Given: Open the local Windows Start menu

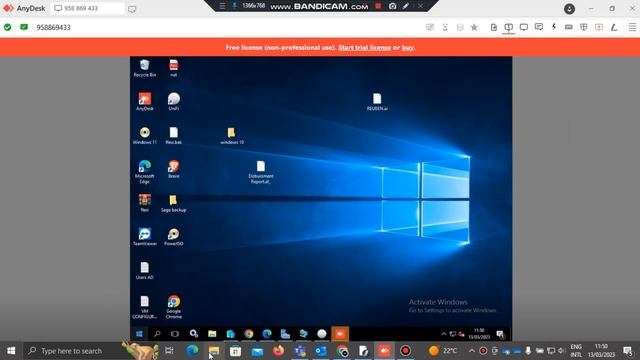Looking at the screenshot, I should pos(11,351).
